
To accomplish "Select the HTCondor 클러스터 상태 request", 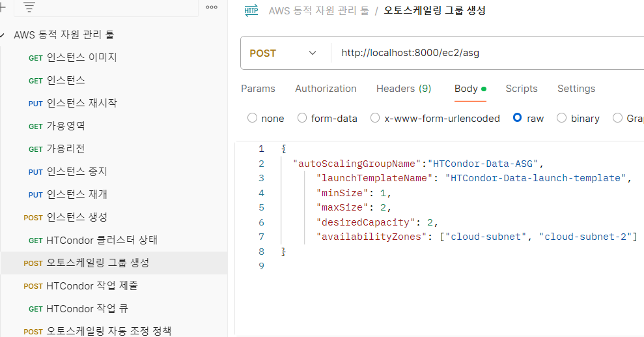I will [102, 240].
